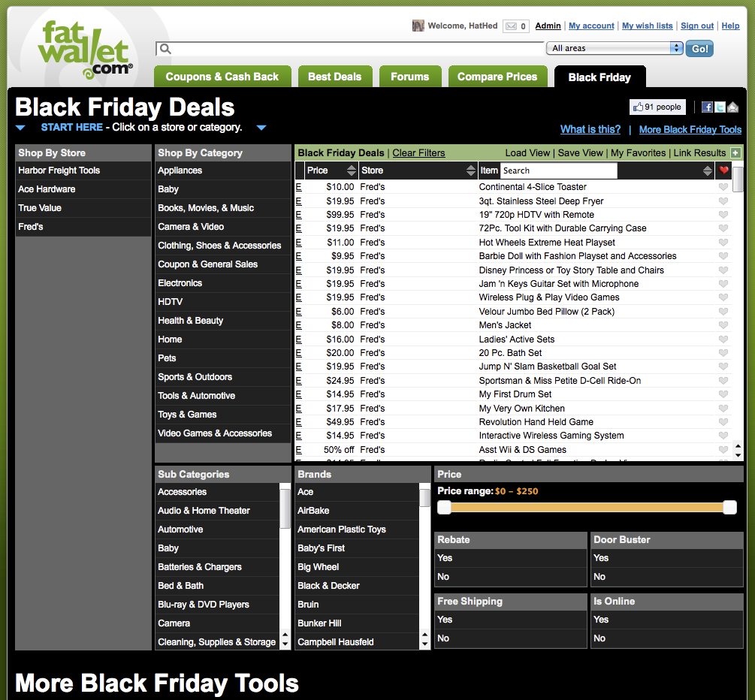Favorite the Revolution Hand Held Game heart
The width and height of the screenshot is (755, 700).
(x=723, y=422)
